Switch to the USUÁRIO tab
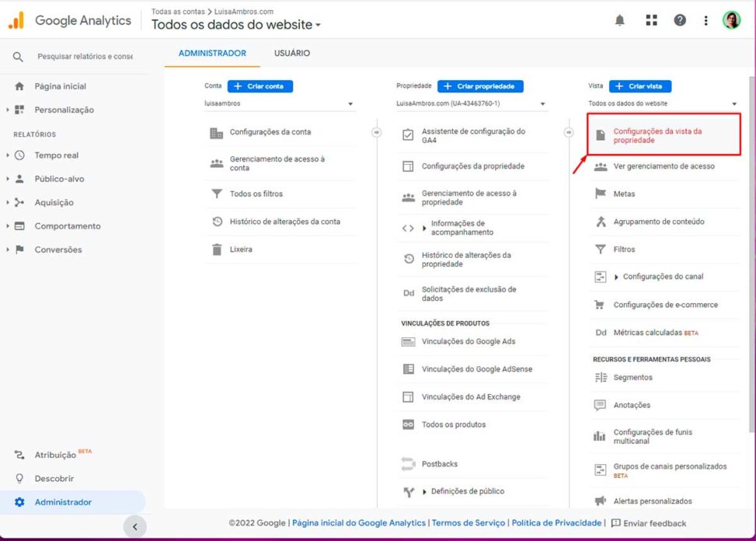Viewport: 756px width, 541px height. 291,54
